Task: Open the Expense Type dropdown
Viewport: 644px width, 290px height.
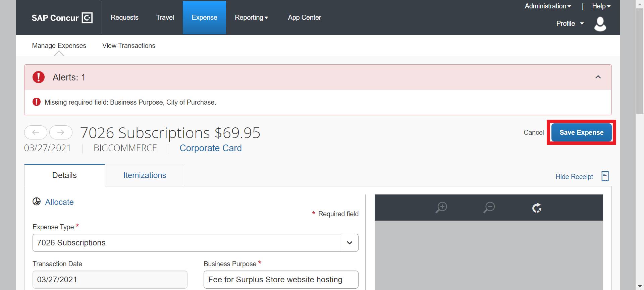Action: click(350, 243)
